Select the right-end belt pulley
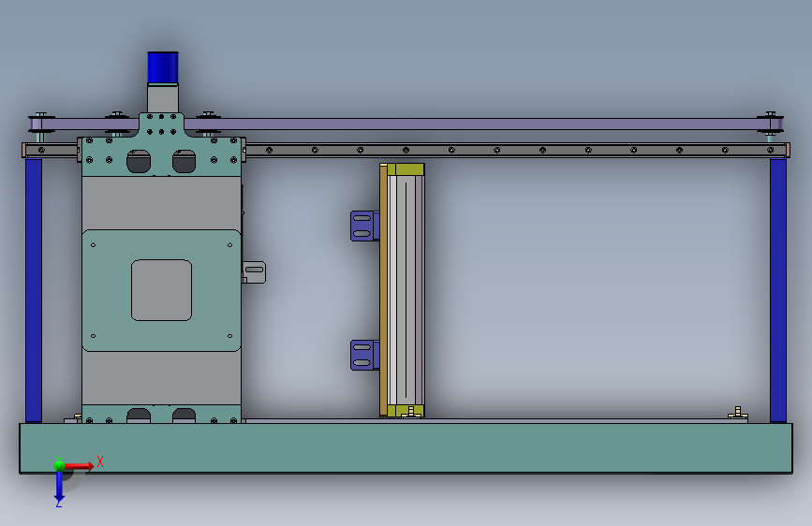This screenshot has width=812, height=526. 771,125
